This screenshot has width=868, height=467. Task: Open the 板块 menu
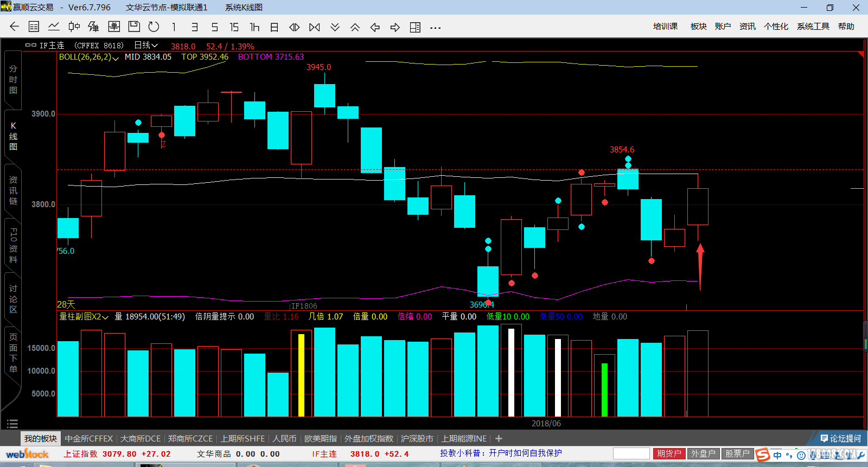coord(698,27)
